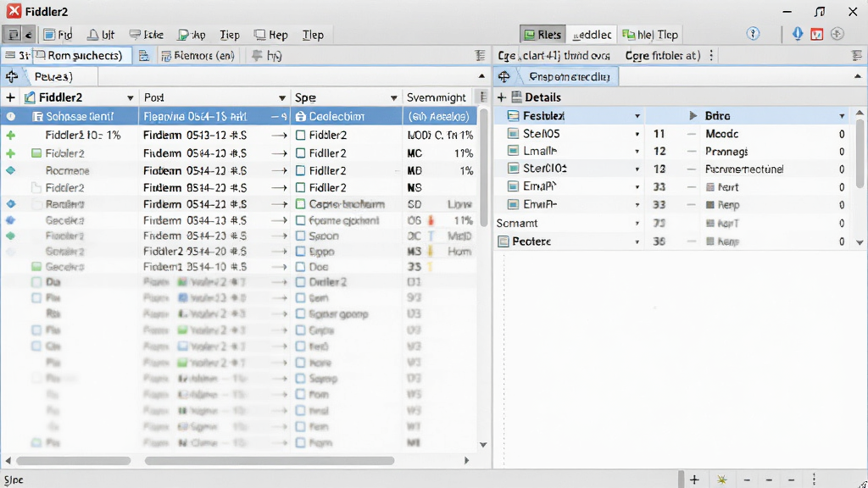The height and width of the screenshot is (488, 868).
Task: Toggle the Capre bnoherm checkbox
Action: point(301,204)
